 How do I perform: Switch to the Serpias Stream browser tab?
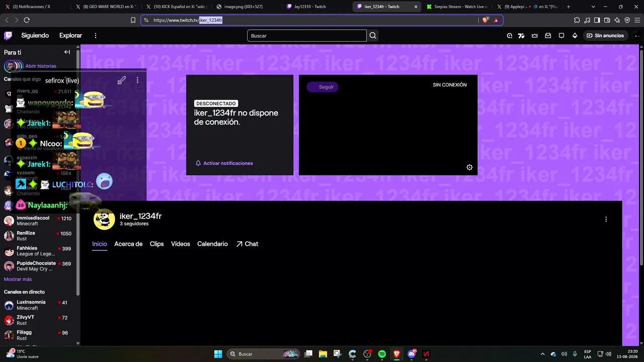pyautogui.click(x=457, y=7)
